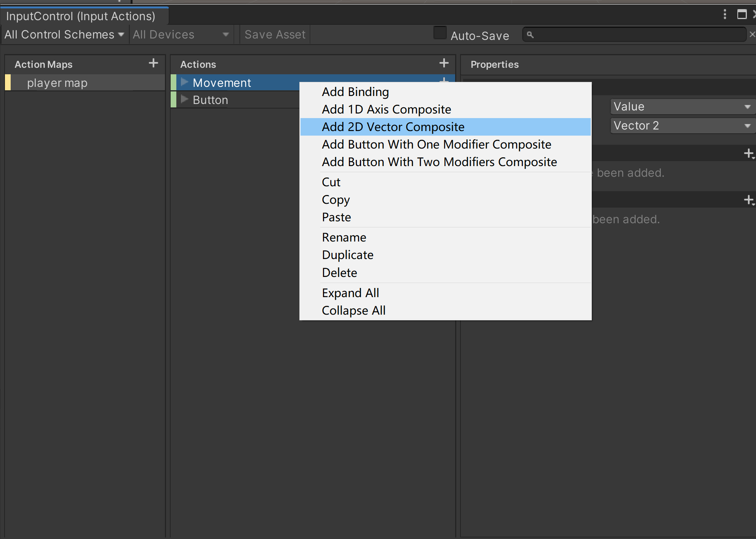Open window options three-dot menu
Screen dimensions: 756x539
724,14
